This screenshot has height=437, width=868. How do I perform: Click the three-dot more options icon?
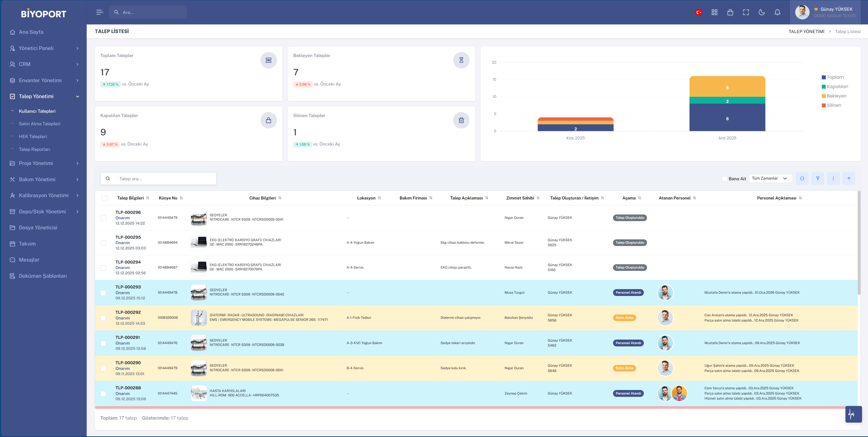(x=833, y=178)
